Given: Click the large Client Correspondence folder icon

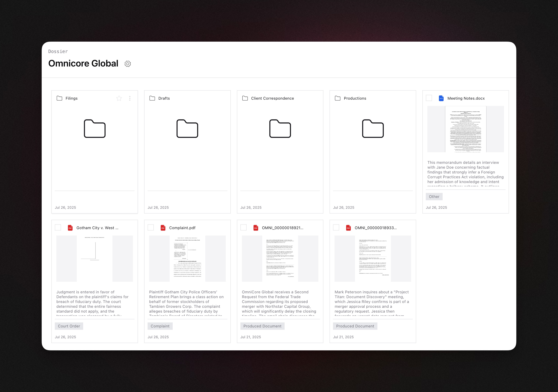Looking at the screenshot, I should (280, 128).
